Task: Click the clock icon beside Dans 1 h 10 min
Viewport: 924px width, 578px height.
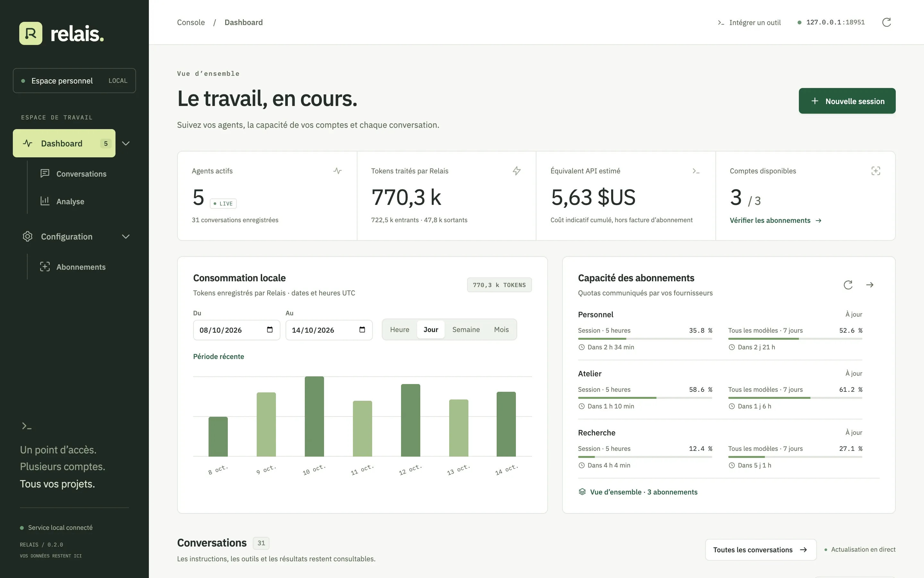Action: (581, 406)
